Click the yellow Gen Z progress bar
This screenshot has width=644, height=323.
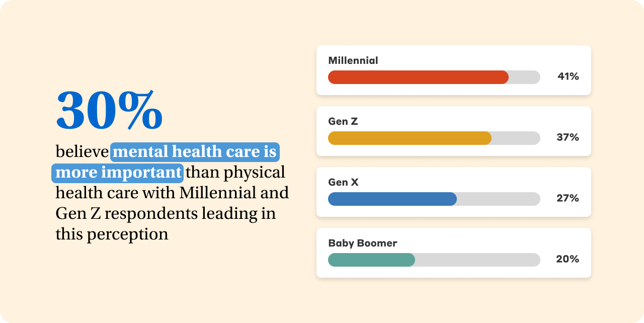tap(409, 138)
